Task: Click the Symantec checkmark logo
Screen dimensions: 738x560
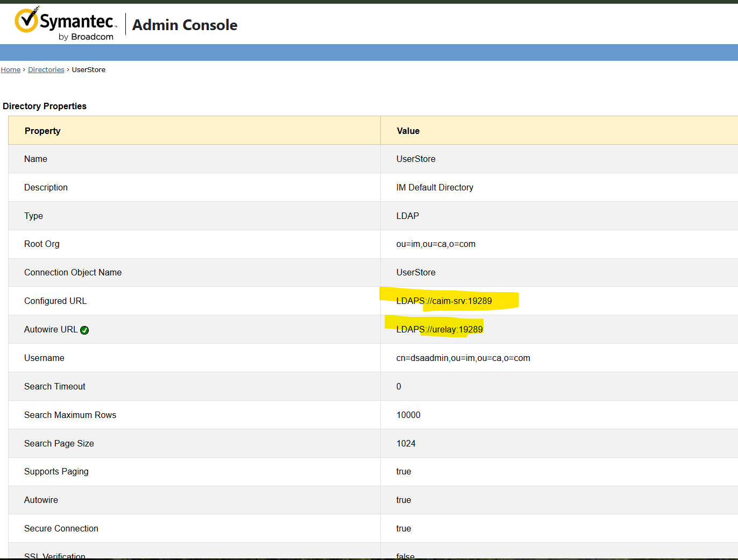Action: click(26, 20)
